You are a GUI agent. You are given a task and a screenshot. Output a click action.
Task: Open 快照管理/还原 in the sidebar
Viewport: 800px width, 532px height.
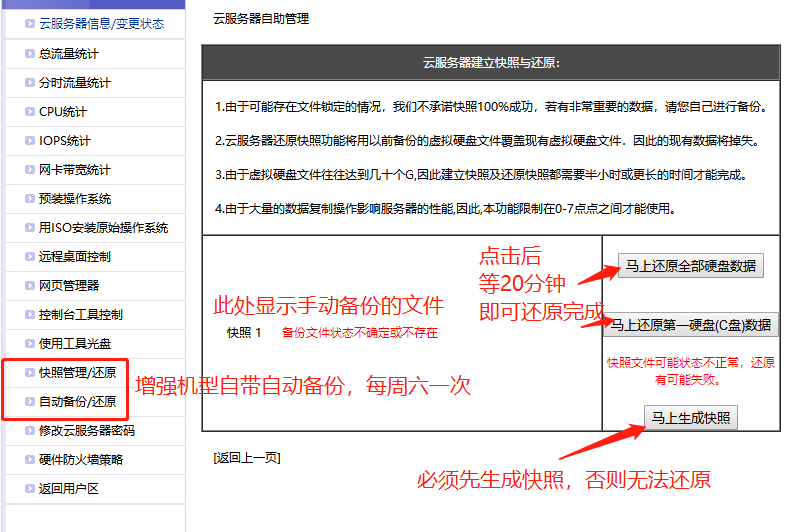point(77,373)
